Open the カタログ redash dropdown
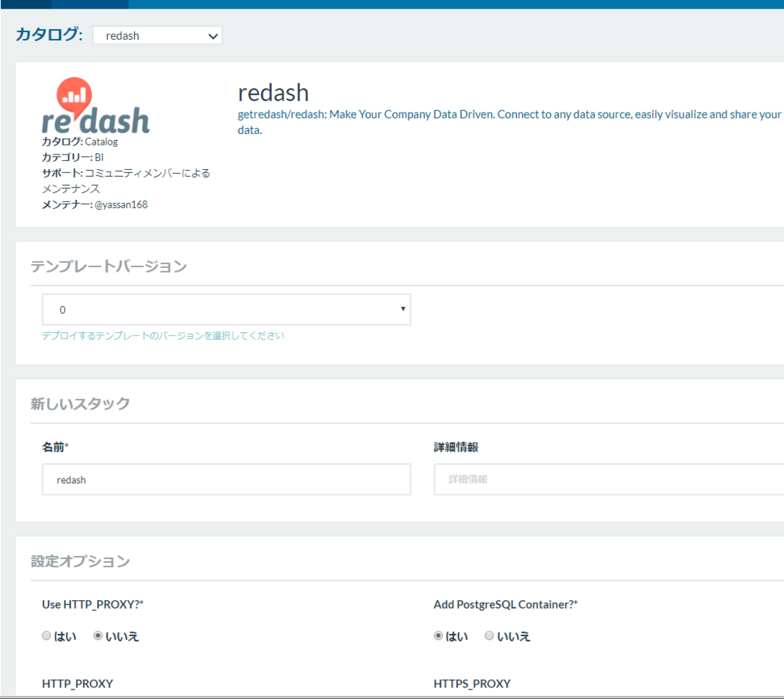Viewport: 784px width, 699px height. pos(158,35)
